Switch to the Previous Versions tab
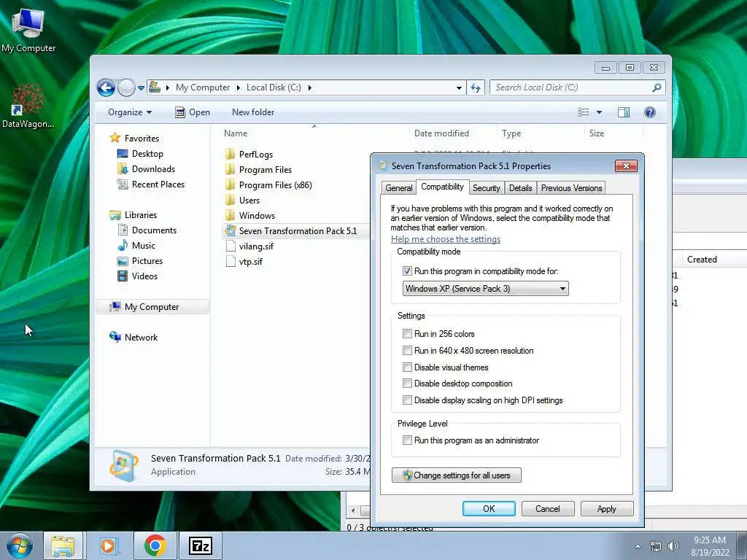The height and width of the screenshot is (560, 747). point(571,188)
